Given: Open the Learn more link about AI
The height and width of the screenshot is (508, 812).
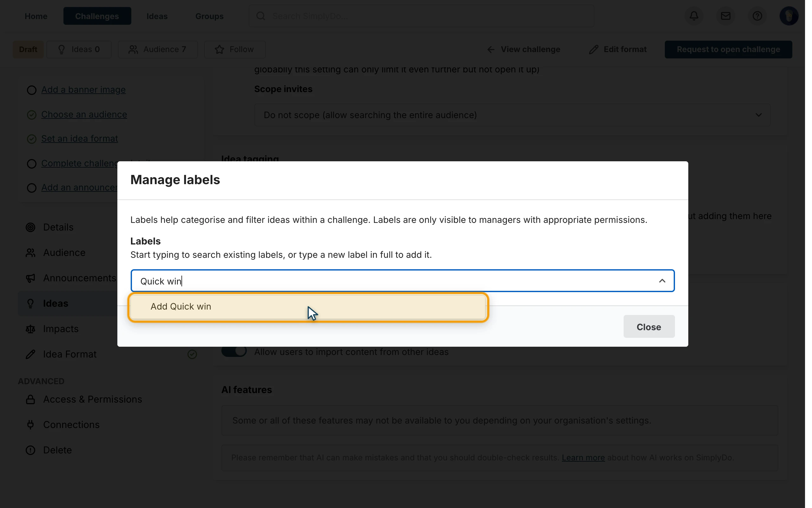Looking at the screenshot, I should [583, 458].
